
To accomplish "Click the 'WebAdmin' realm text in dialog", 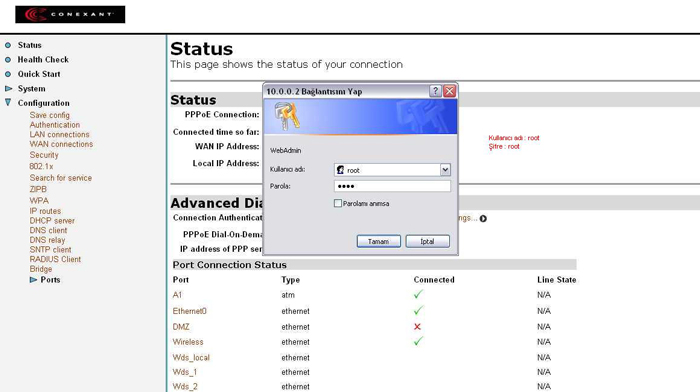I will (x=286, y=150).
